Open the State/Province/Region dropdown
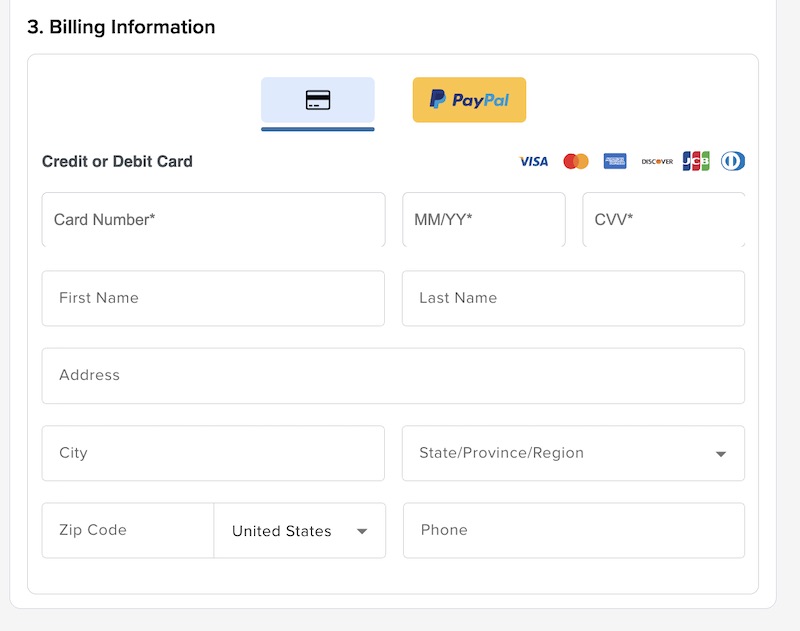This screenshot has width=800, height=631. [573, 453]
